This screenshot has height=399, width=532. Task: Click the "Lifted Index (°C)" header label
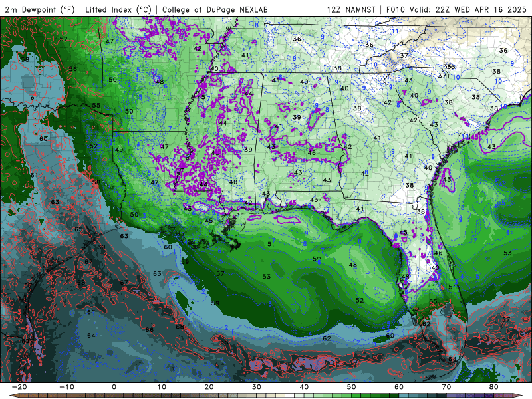tap(118, 9)
